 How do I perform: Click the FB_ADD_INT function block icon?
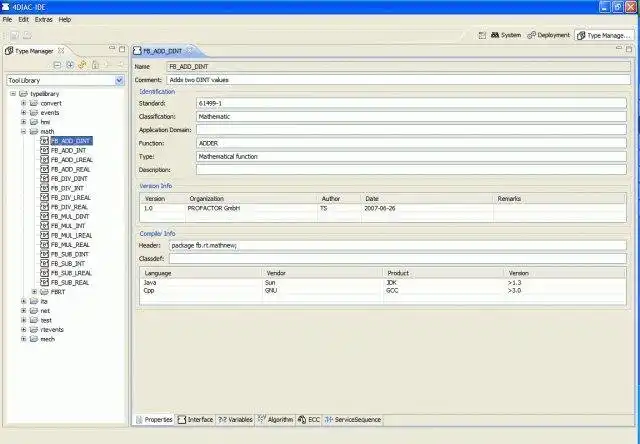pyautogui.click(x=44, y=150)
